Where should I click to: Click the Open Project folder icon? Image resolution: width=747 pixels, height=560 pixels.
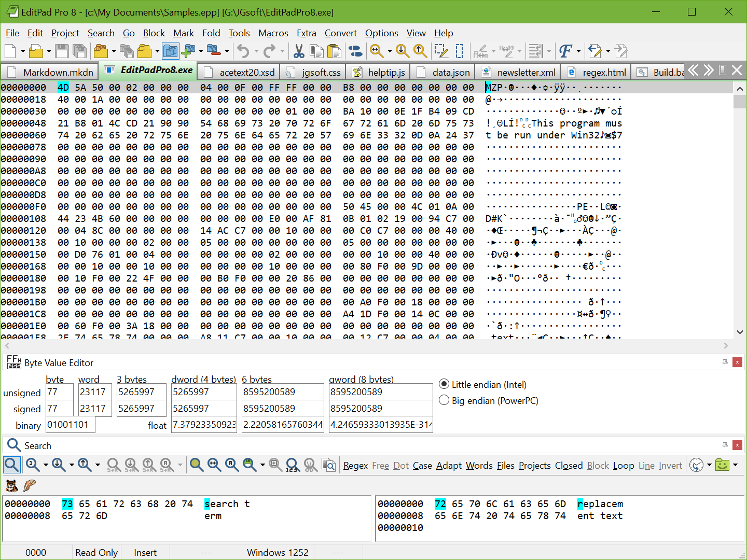coord(101,51)
